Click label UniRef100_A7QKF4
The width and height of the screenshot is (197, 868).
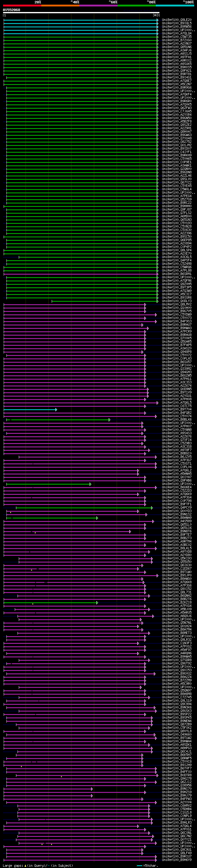point(177,94)
